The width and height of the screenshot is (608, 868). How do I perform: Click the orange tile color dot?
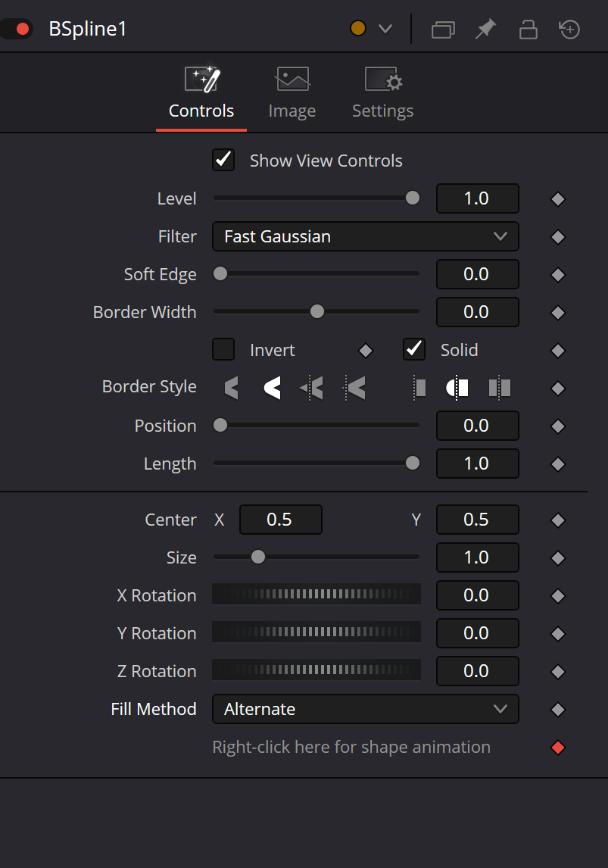point(358,28)
